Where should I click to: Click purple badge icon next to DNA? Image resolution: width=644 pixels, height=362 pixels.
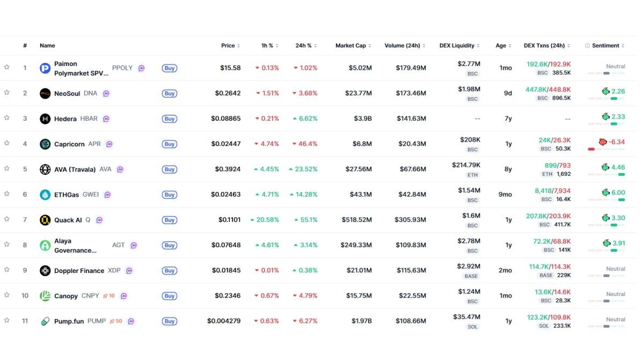106,93
